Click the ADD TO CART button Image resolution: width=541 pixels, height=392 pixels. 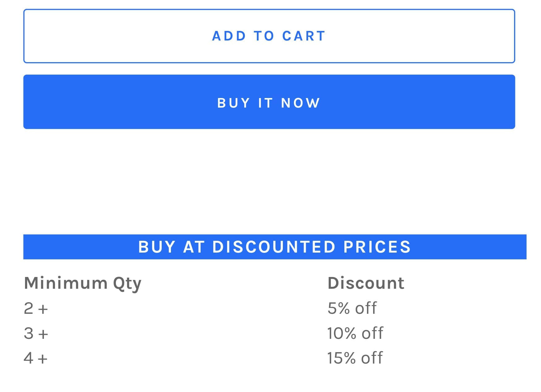(269, 36)
